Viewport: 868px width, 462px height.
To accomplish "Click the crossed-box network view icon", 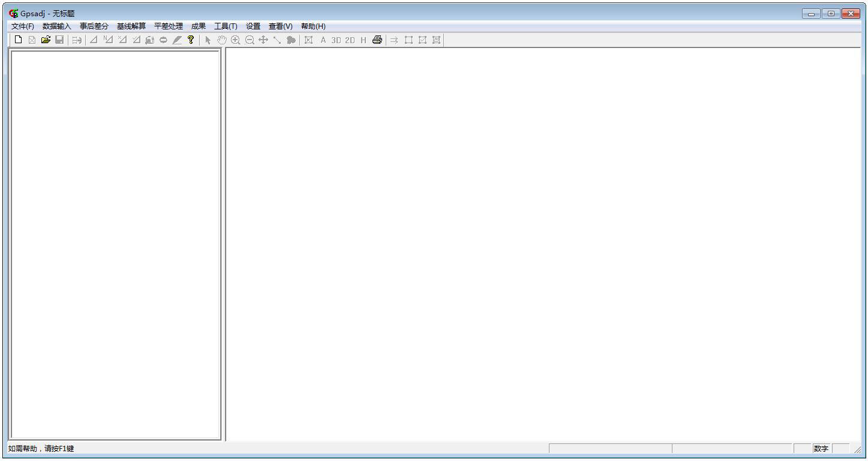I will tap(308, 40).
